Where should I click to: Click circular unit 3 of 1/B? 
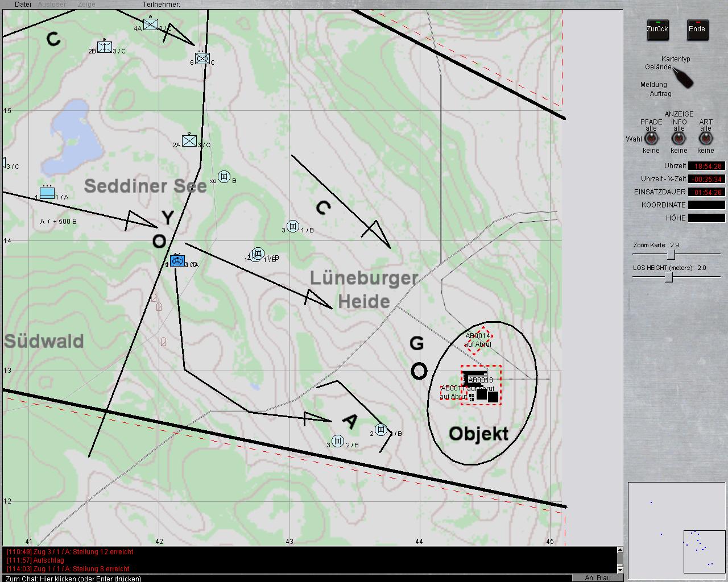point(293,226)
